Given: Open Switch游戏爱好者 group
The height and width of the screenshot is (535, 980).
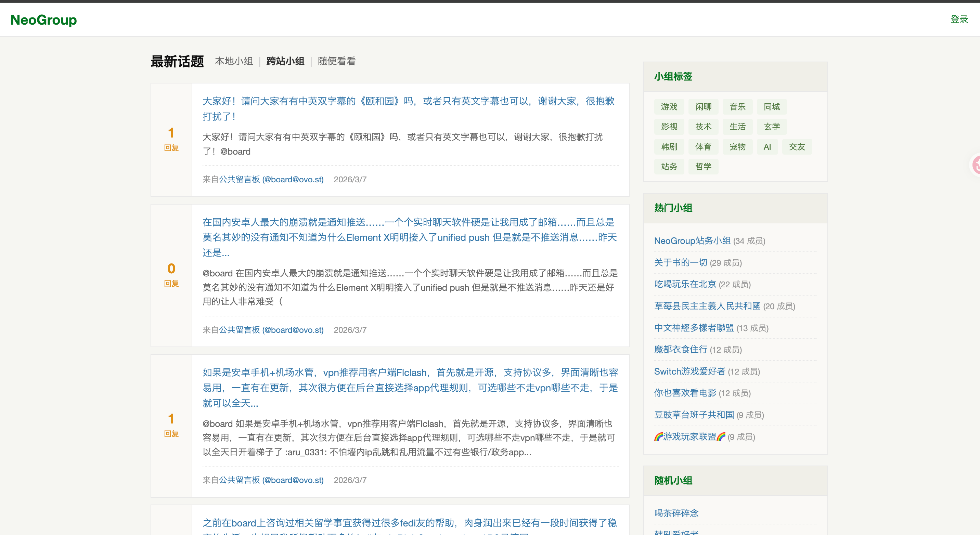Looking at the screenshot, I should [x=689, y=371].
